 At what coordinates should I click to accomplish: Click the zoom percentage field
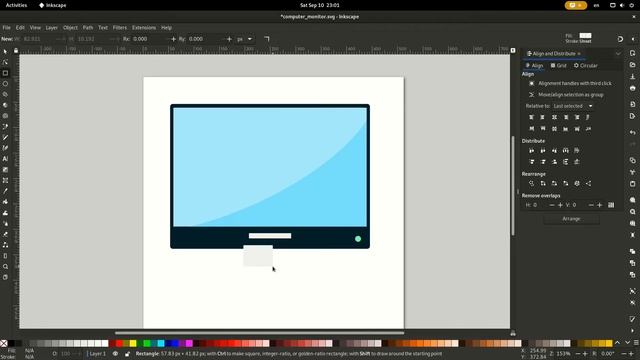coord(564,353)
